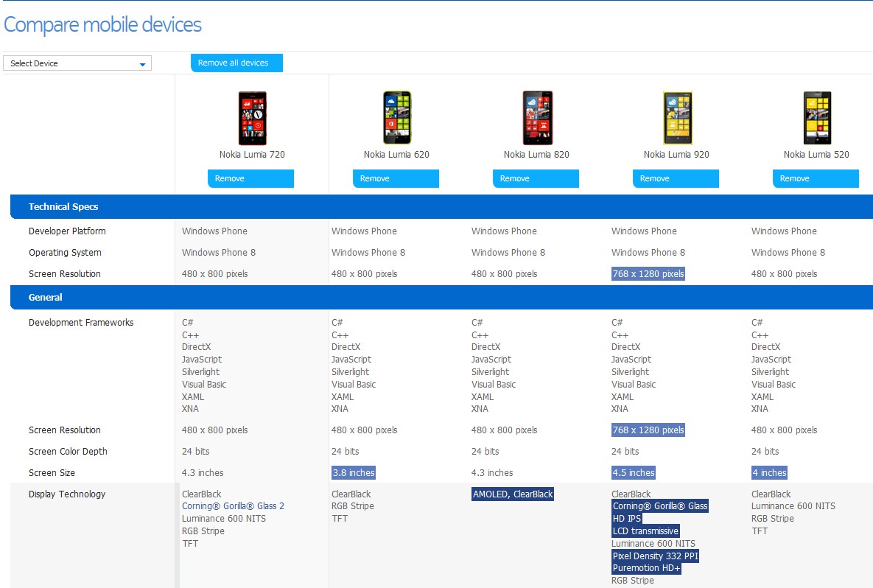Click the Remove all devices button
Screen dimensions: 873x588
(236, 63)
